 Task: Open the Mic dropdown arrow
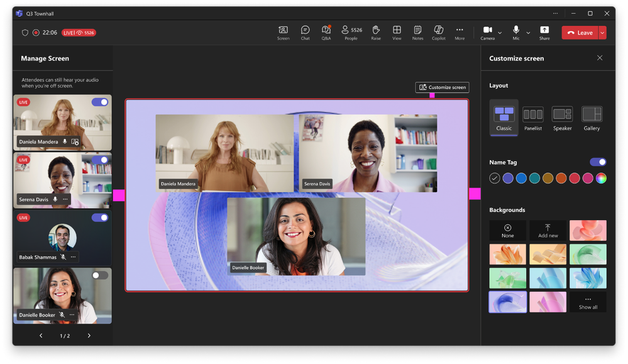(x=527, y=33)
